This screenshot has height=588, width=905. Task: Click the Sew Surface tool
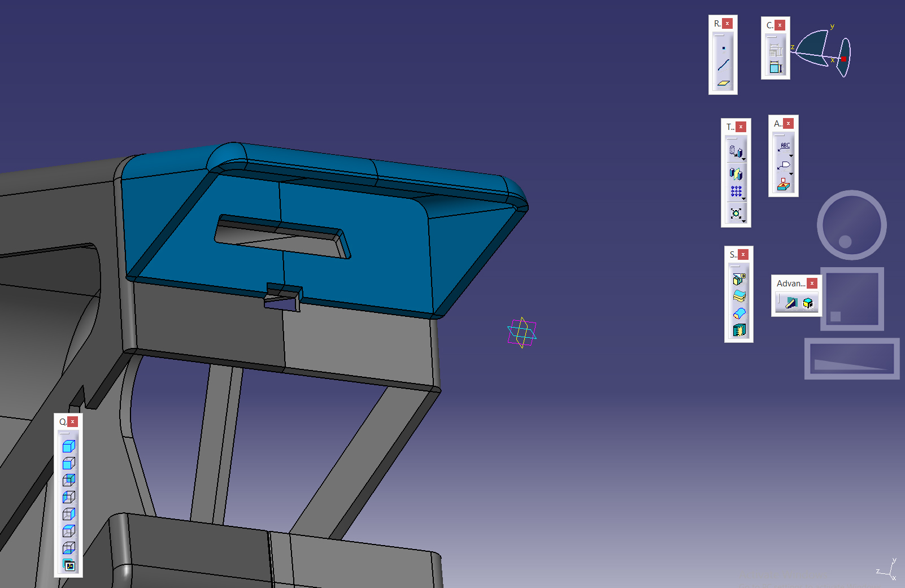[739, 330]
